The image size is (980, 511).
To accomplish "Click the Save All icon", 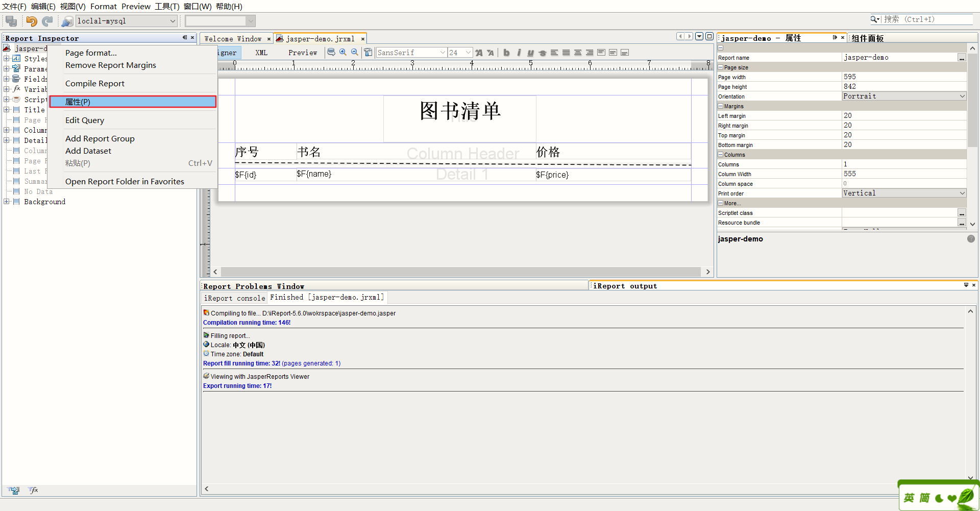I will point(10,21).
